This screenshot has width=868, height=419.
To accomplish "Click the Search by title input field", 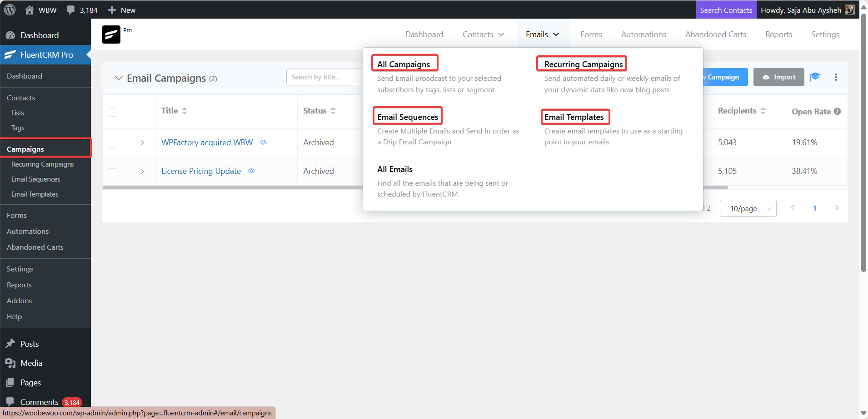I will point(325,77).
